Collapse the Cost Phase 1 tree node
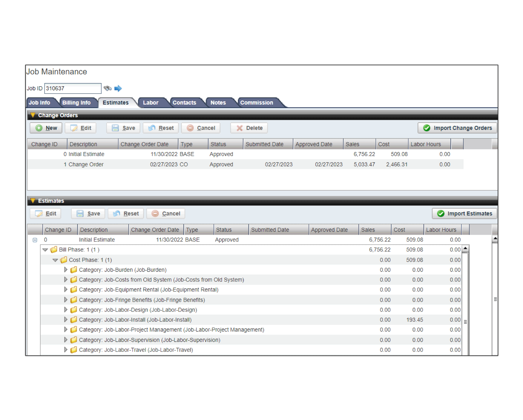Viewport: 523px width, 420px height. pyautogui.click(x=55, y=260)
